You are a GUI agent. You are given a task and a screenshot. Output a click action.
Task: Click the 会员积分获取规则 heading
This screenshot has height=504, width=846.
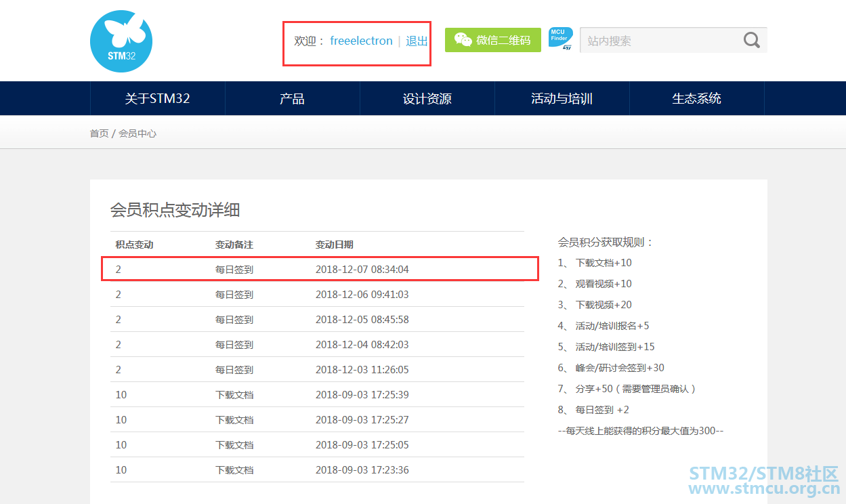click(x=606, y=242)
